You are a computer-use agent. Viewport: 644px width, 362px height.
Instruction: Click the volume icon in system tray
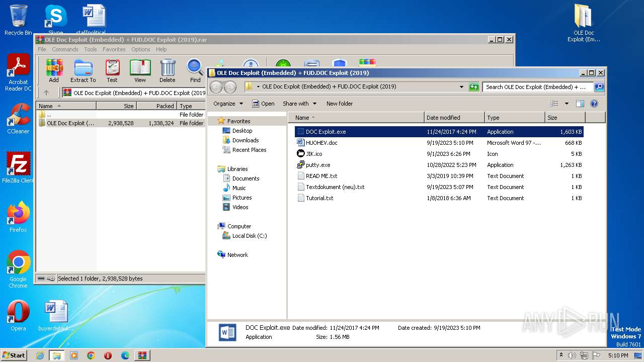point(573,355)
